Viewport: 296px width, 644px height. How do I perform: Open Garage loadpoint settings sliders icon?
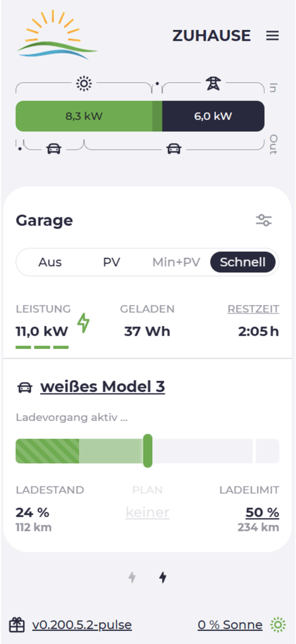[x=264, y=220]
